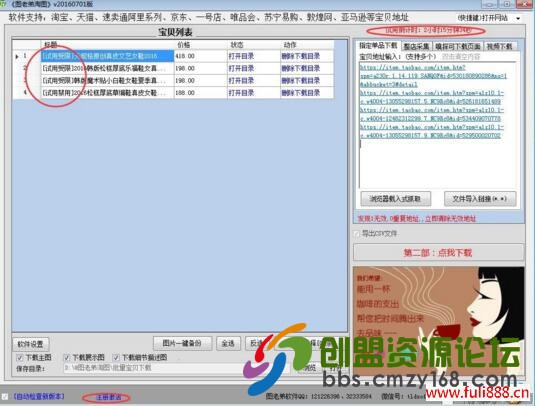This screenshot has height=406, width=535.
Task: Select the highlighted title in row 1
Action: pyautogui.click(x=107, y=56)
